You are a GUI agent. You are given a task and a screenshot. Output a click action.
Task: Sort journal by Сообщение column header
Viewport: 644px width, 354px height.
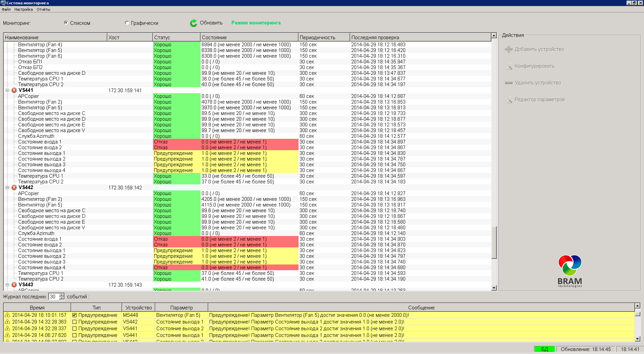[x=421, y=307]
